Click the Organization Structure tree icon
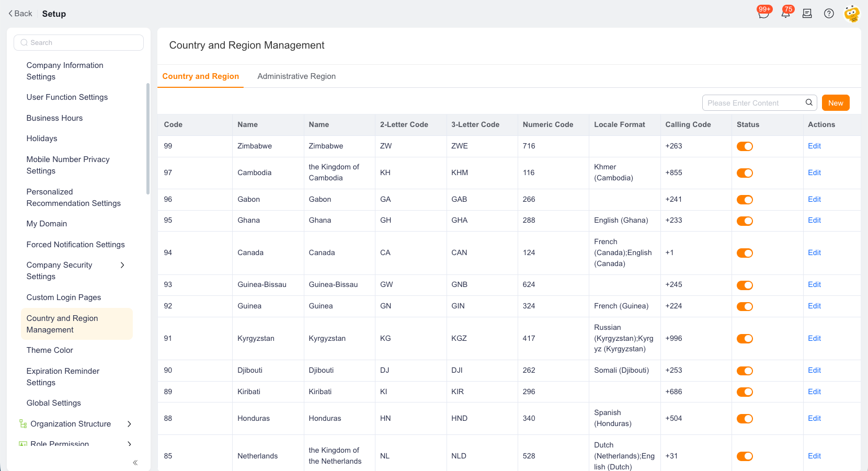Image resolution: width=868 pixels, height=471 pixels. (x=23, y=424)
